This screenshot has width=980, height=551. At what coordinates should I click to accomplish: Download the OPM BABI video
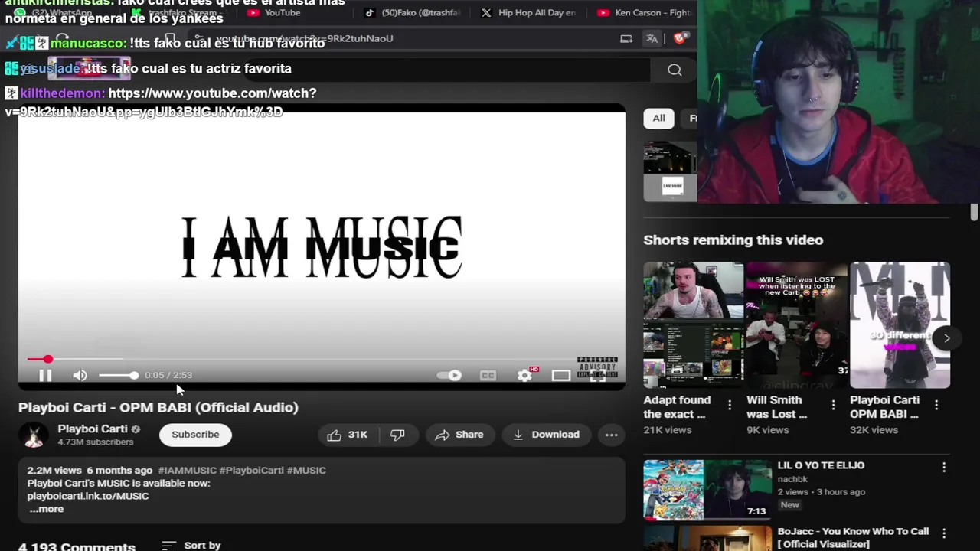tap(546, 435)
